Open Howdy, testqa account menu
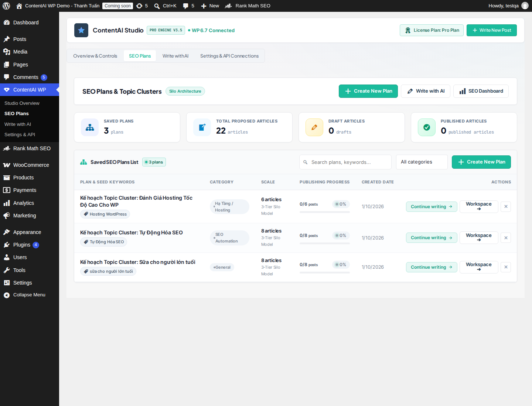532x406 pixels. [508, 6]
